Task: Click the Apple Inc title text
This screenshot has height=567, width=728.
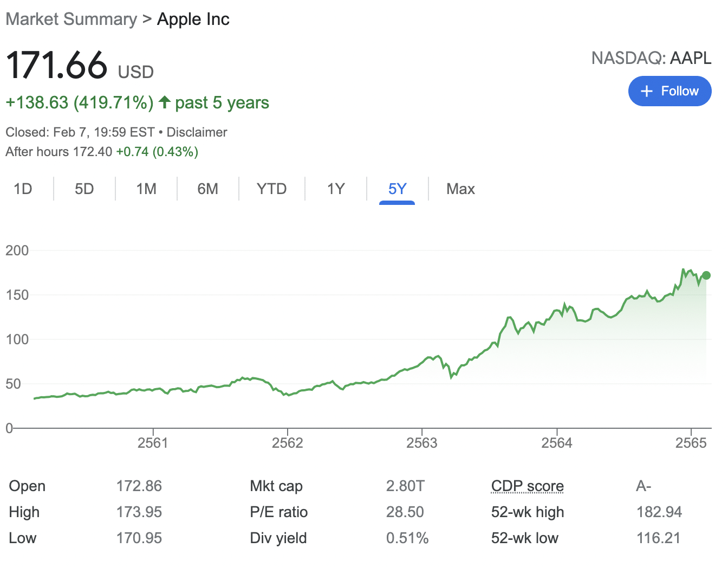Action: (x=193, y=19)
